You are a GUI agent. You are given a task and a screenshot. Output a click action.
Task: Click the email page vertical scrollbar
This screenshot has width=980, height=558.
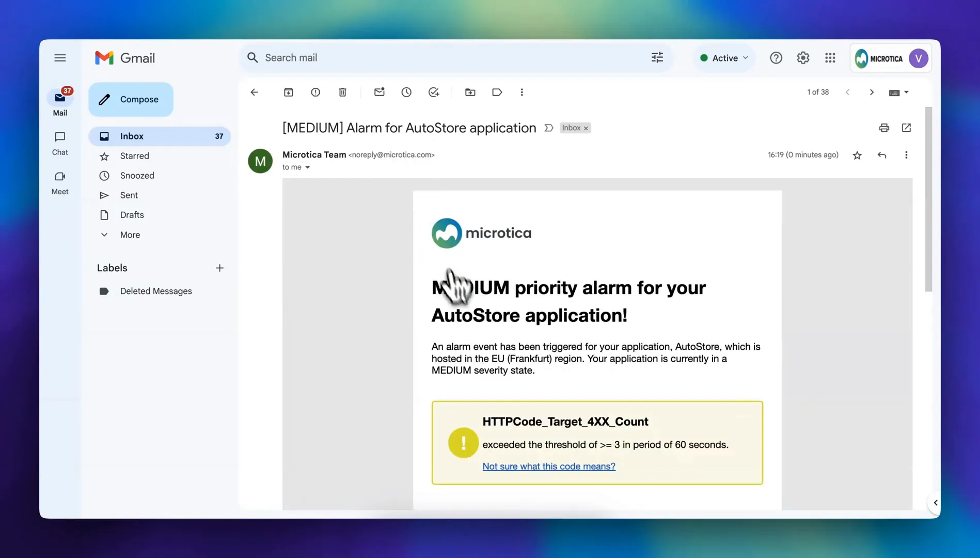[x=928, y=199]
